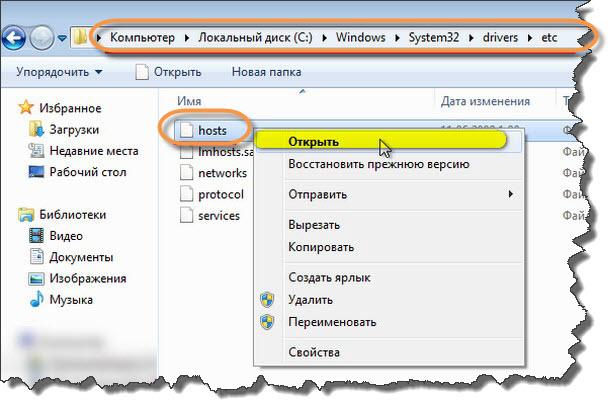Choose Вырезать in the context menu

314,225
